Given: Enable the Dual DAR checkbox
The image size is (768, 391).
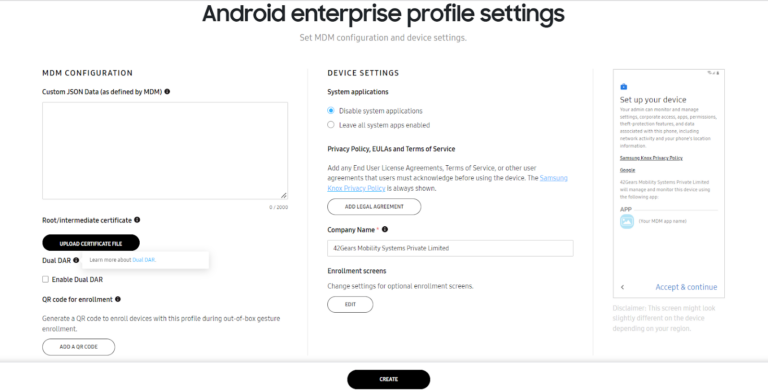Looking at the screenshot, I should pos(46,279).
